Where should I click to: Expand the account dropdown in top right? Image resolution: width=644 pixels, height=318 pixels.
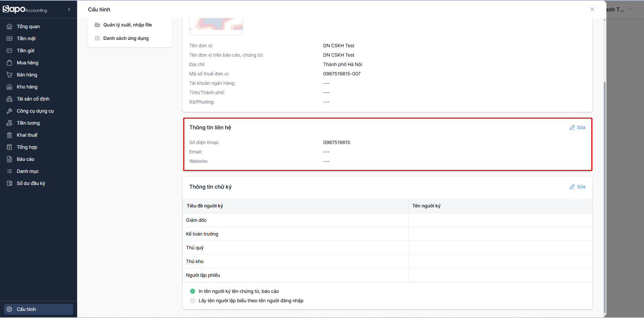click(630, 9)
